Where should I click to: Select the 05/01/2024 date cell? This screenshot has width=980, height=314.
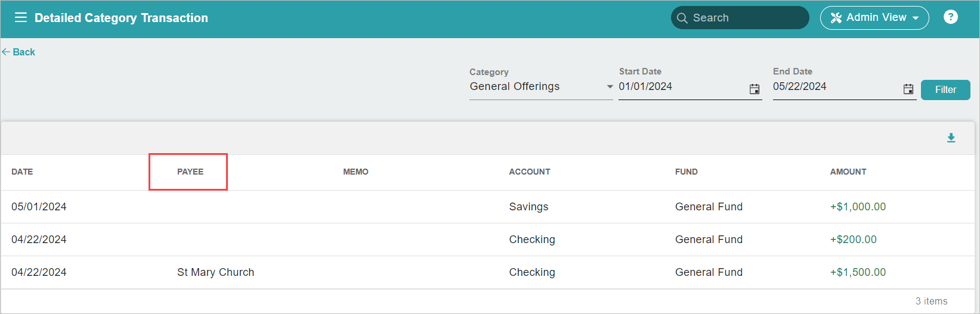coord(39,207)
